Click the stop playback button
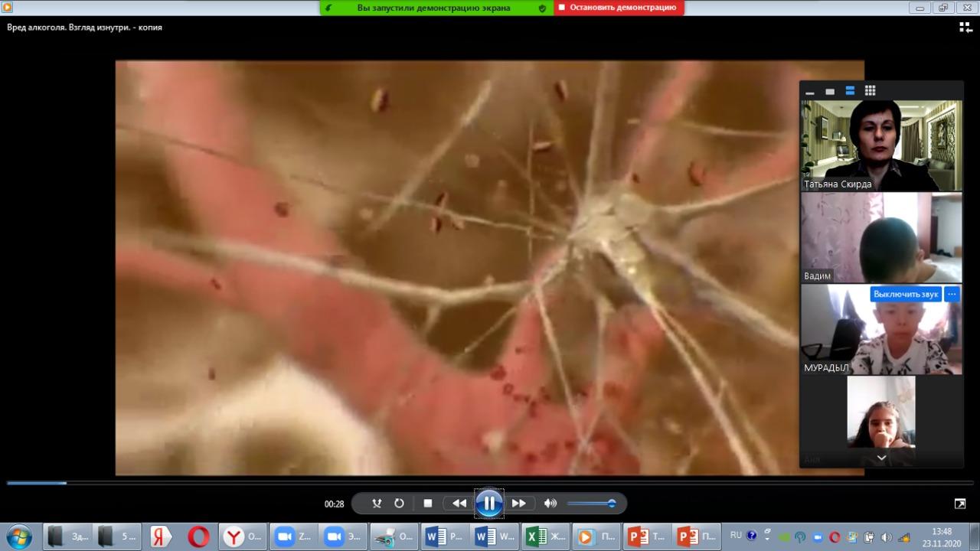Image resolution: width=980 pixels, height=551 pixels. 428,504
